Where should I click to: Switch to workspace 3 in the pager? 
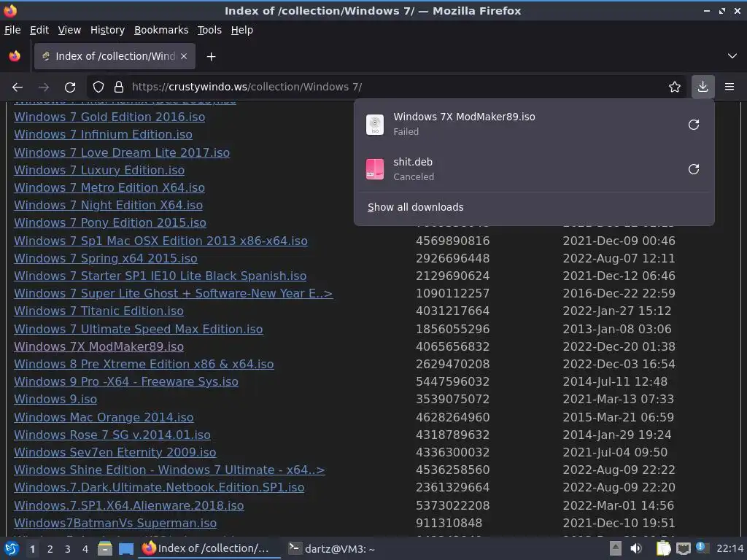coord(68,550)
